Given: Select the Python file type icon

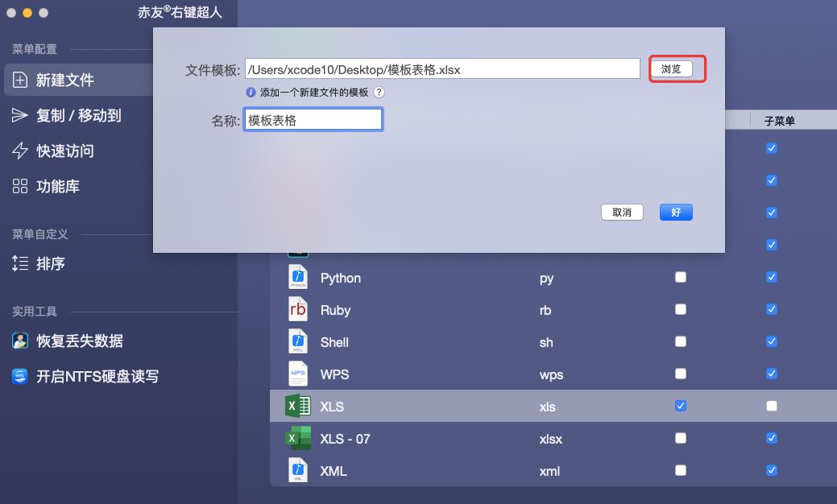Looking at the screenshot, I should [298, 278].
